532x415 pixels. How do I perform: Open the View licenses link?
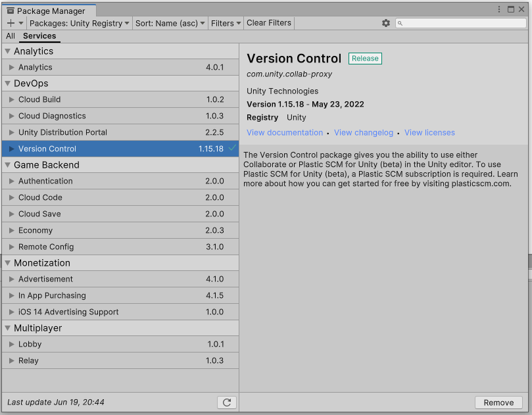tap(429, 133)
